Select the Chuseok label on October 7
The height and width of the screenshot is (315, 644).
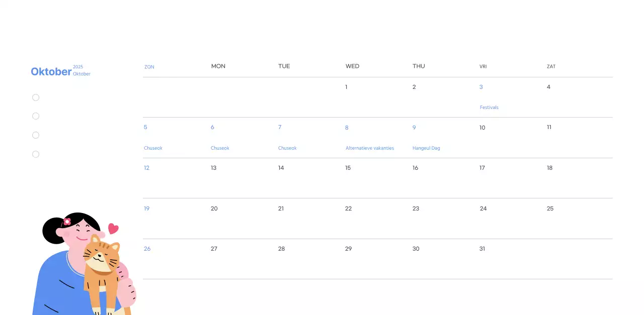[287, 148]
